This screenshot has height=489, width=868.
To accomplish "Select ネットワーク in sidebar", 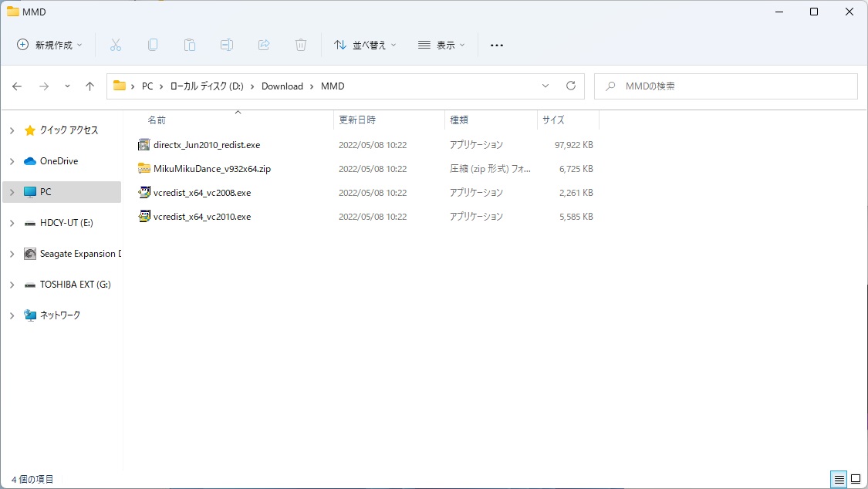I will 59,315.
